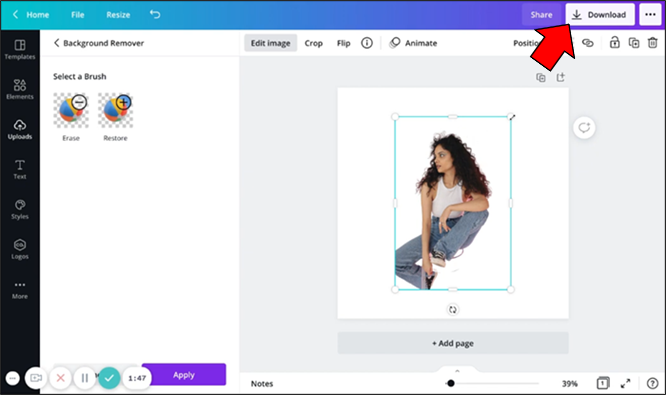The height and width of the screenshot is (395, 666).
Task: Open the Elements sidebar panel
Action: [x=20, y=90]
